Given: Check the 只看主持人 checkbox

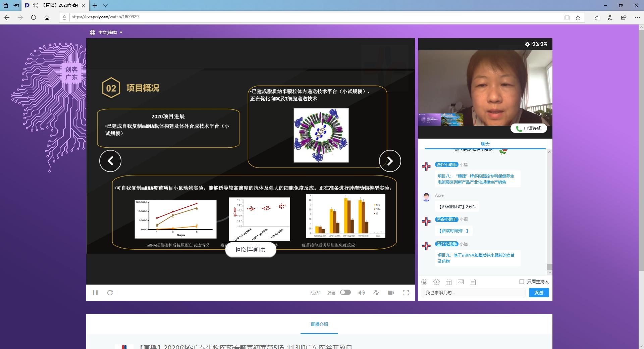Looking at the screenshot, I should (522, 282).
